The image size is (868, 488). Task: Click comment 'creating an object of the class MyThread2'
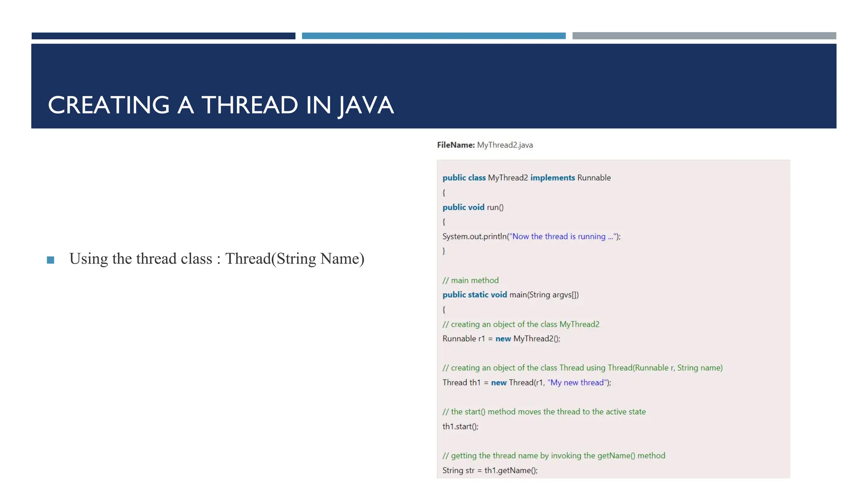click(521, 324)
